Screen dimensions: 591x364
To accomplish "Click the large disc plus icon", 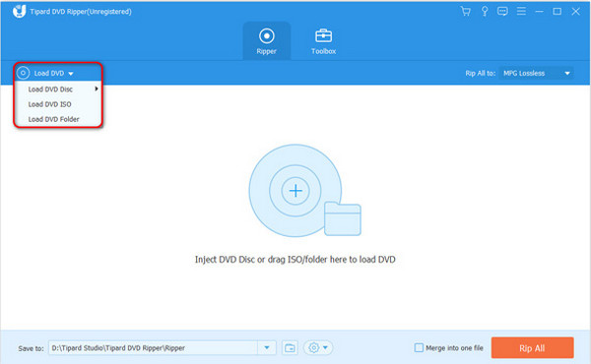I will [295, 191].
